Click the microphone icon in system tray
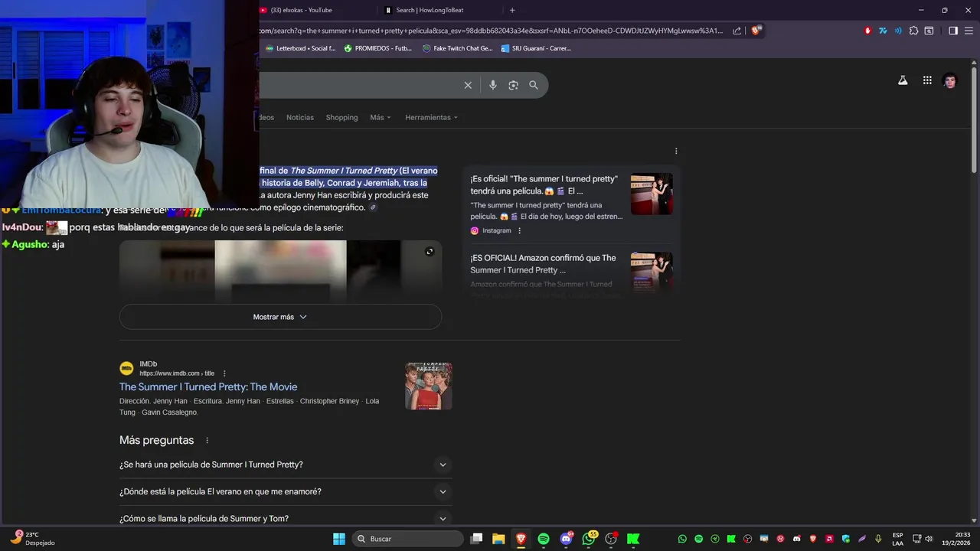The image size is (980, 551). (878, 539)
